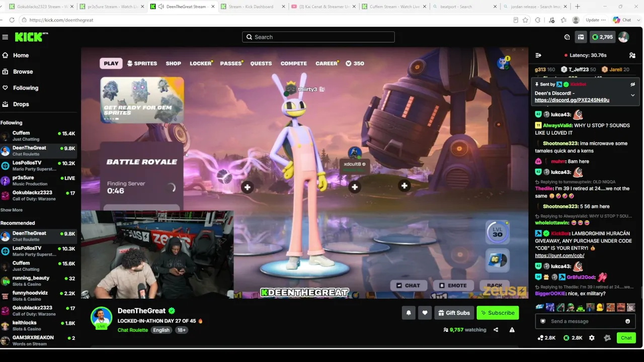Click the Gift Subs button
The image size is (644, 362).
coord(454,313)
